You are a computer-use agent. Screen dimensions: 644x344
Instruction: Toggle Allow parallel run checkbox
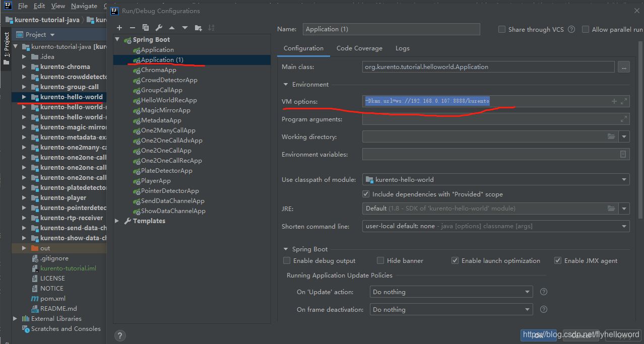pos(586,29)
